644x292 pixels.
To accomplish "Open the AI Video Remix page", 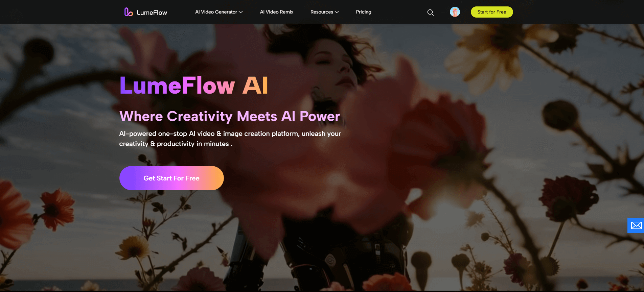I will [277, 12].
